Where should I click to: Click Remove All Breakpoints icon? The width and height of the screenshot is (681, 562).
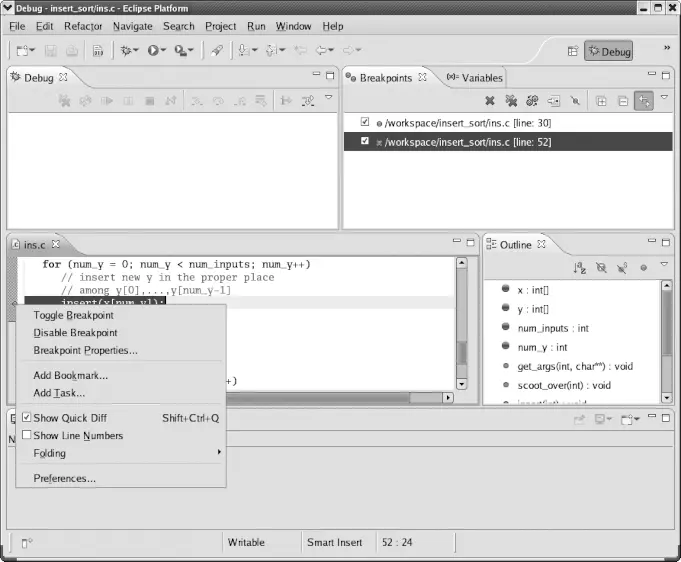click(x=511, y=100)
